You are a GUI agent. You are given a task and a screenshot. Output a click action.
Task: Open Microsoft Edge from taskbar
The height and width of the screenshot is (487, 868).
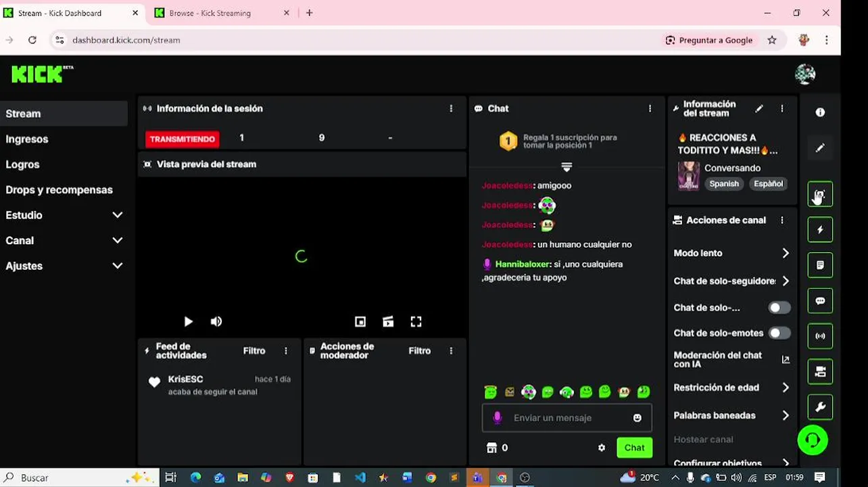pyautogui.click(x=195, y=478)
